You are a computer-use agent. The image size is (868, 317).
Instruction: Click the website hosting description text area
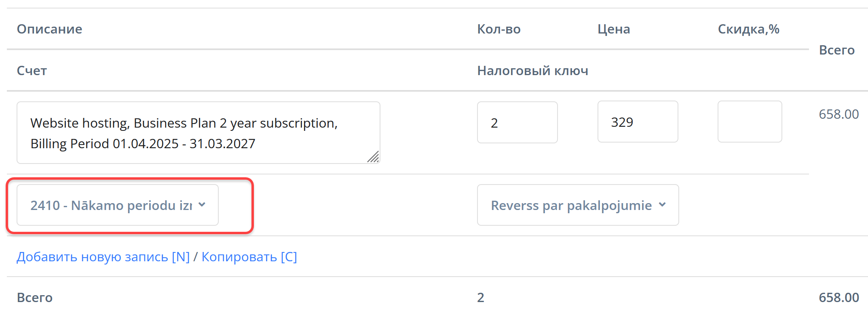(198, 132)
